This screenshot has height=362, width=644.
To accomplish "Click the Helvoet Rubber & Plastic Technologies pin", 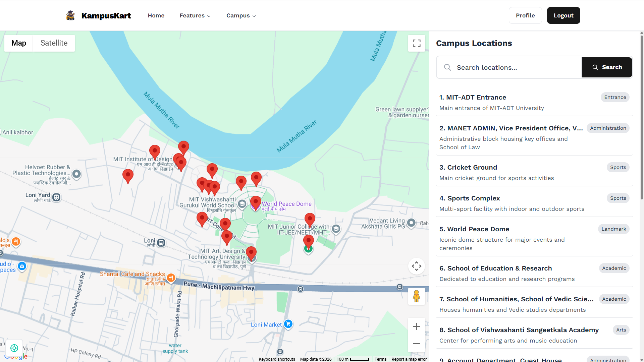I will (x=76, y=174).
